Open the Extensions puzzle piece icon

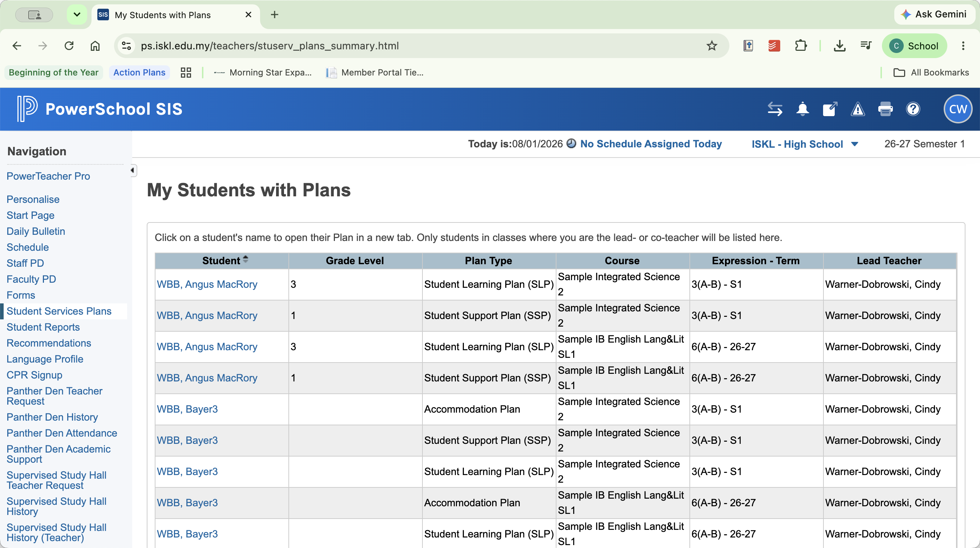(x=801, y=46)
